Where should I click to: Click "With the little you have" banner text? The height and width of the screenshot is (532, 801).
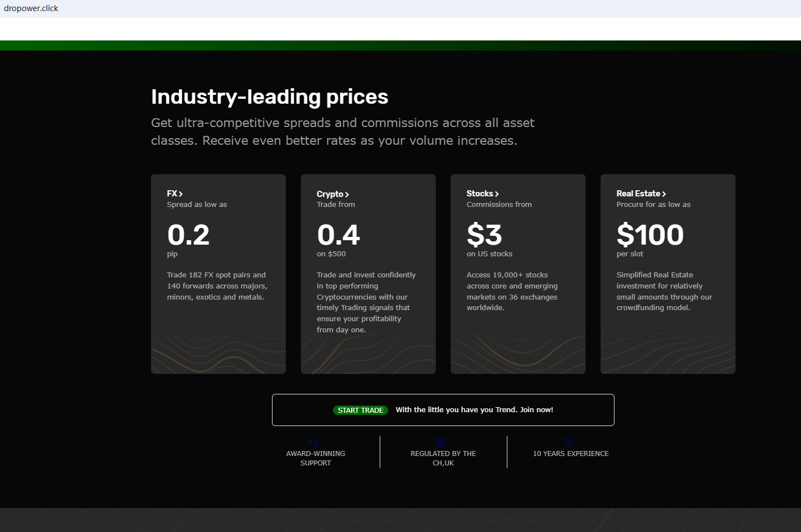(x=474, y=410)
